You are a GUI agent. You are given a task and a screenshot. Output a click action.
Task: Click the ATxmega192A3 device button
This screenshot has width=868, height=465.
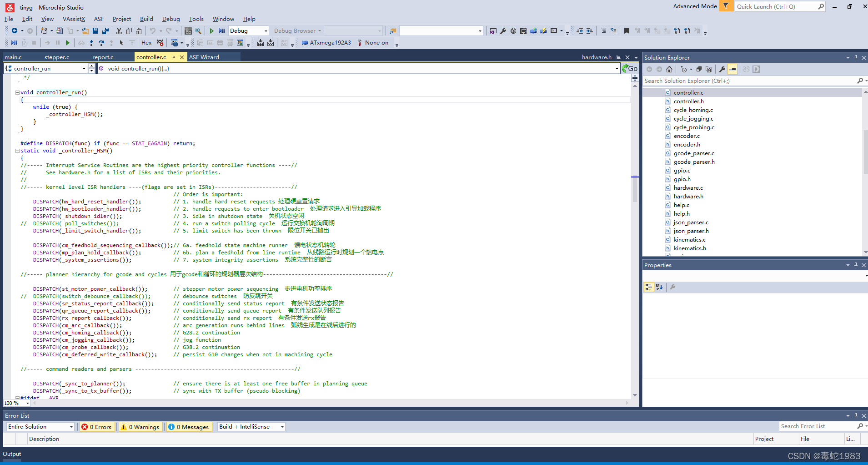pos(326,43)
